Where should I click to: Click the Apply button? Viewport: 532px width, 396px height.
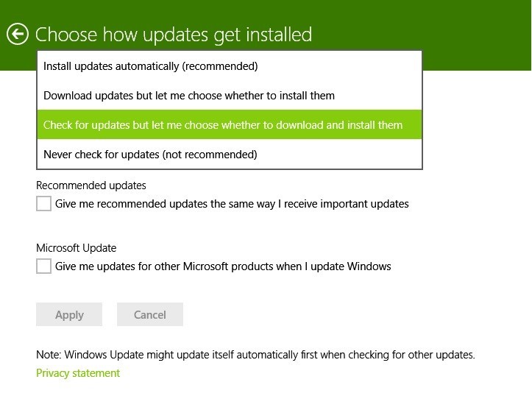click(69, 314)
